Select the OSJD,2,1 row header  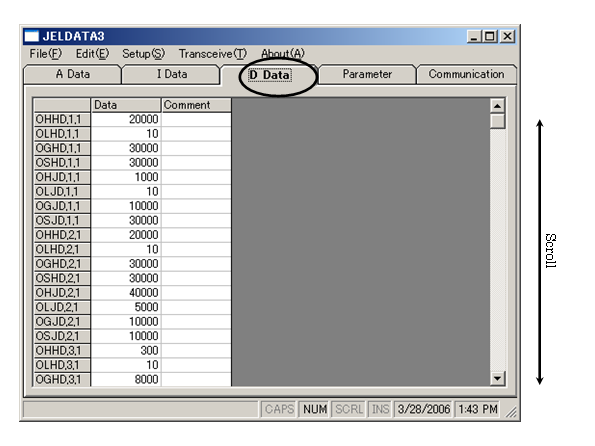pyautogui.click(x=62, y=336)
